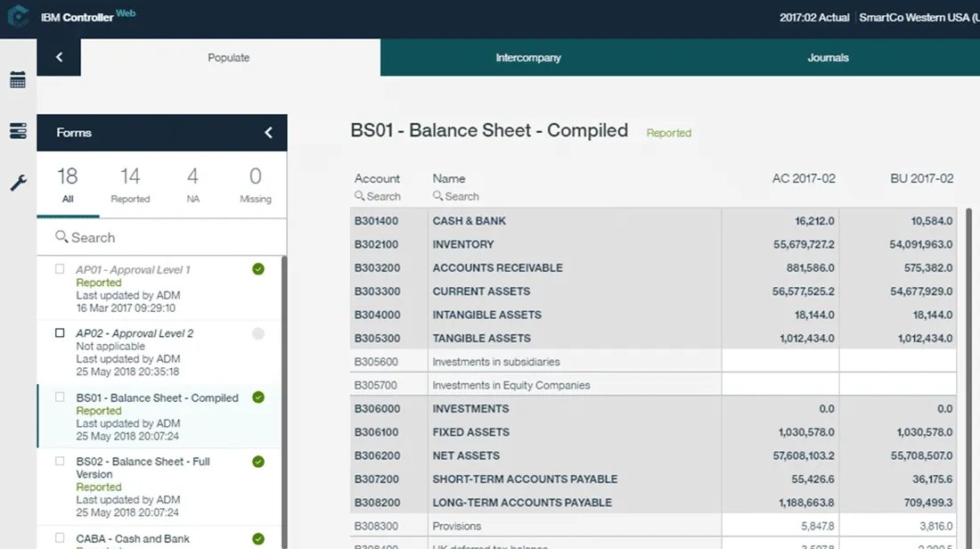980x549 pixels.
Task: Select the B306000 INVESTMENTS row name
Action: (470, 408)
